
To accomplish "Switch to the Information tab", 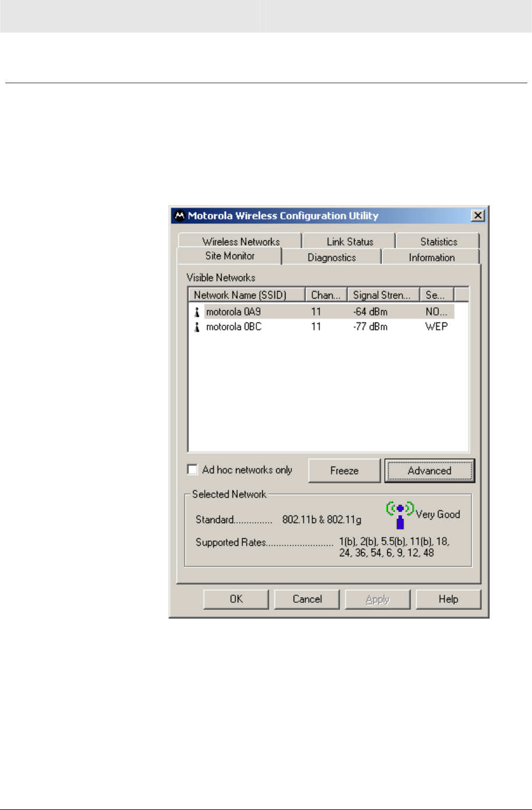I will 431,257.
